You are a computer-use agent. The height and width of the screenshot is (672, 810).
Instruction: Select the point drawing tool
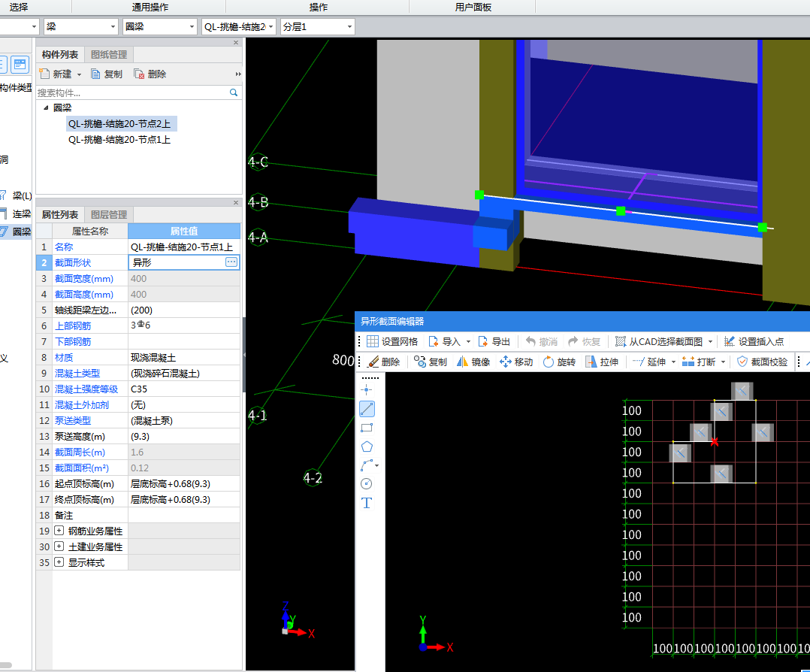[x=367, y=390]
